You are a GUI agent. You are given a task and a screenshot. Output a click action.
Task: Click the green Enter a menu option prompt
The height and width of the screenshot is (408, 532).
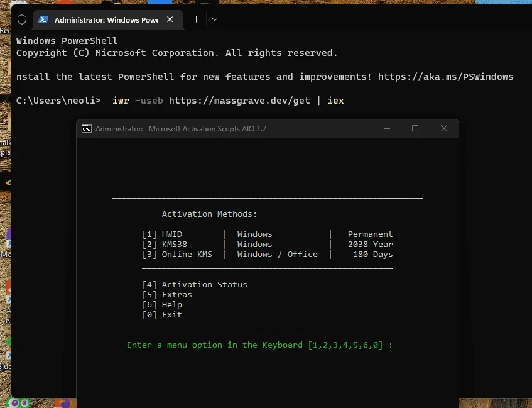(x=259, y=345)
